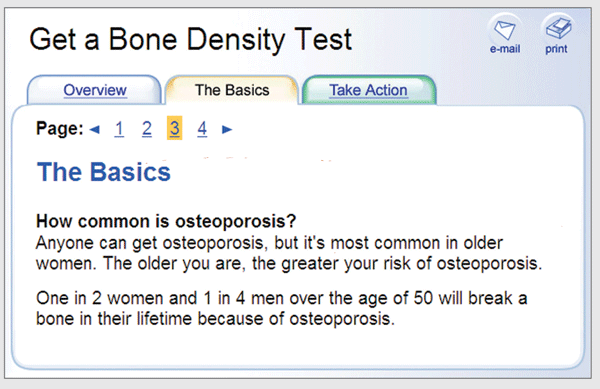
Task: Click 'How common is osteoporosis?' bold question
Action: point(166,221)
